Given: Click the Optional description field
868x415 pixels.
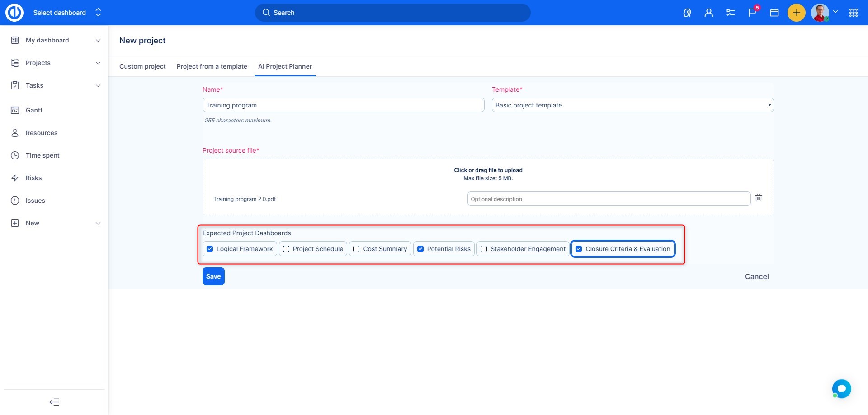Looking at the screenshot, I should [609, 199].
